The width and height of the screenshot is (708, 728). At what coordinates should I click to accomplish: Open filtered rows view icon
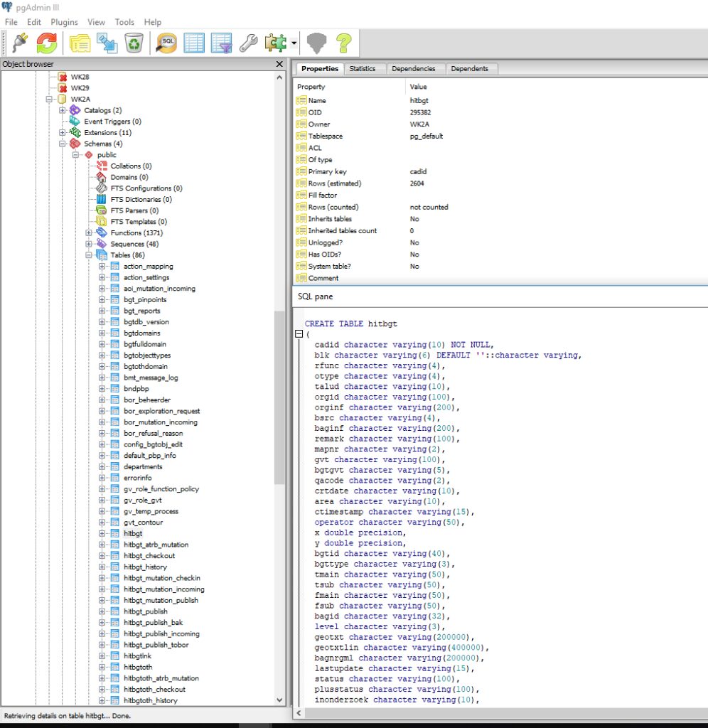coord(221,43)
